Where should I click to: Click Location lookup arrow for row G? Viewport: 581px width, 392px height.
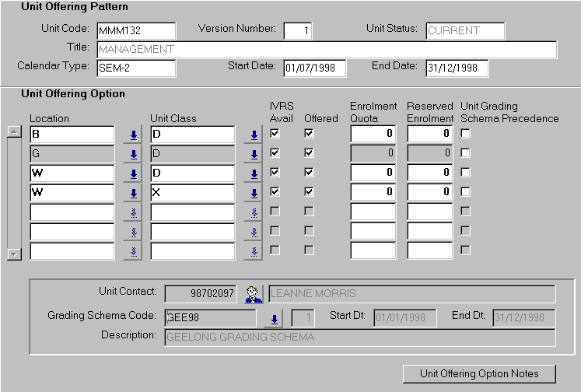point(133,154)
